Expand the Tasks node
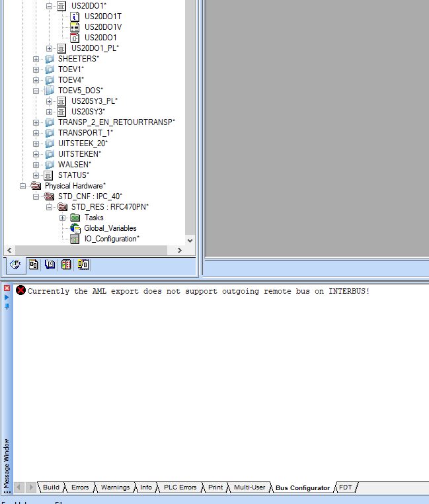 [63, 218]
